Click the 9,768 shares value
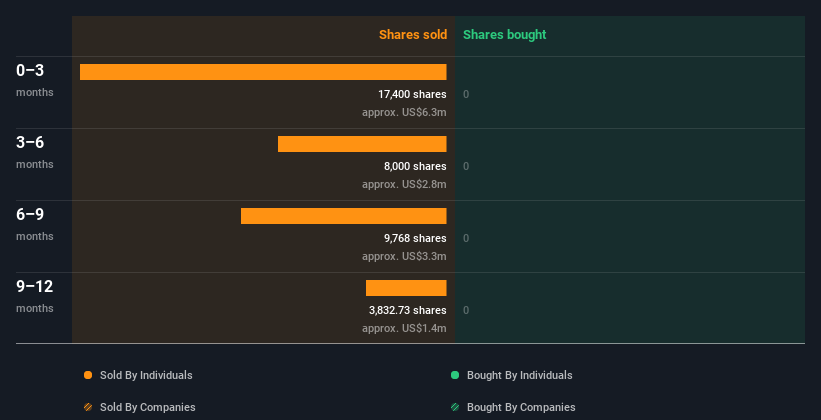The image size is (821, 420). click(415, 238)
